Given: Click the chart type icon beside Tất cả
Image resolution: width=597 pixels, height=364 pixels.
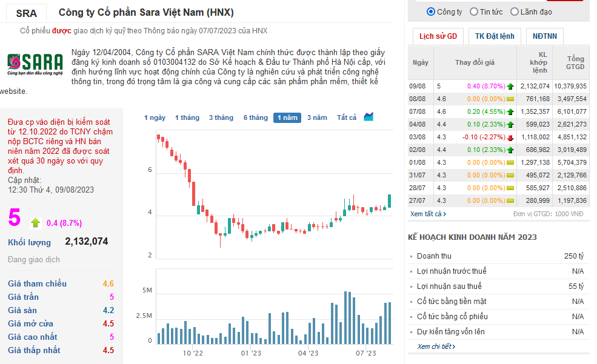Looking at the screenshot, I should point(368,117).
